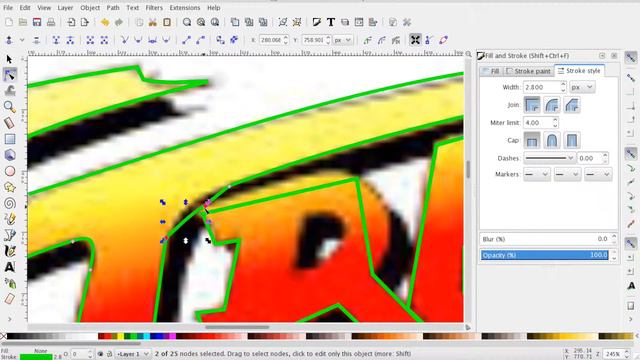Open the mid Markers dropdown
The image size is (640, 360).
[x=567, y=174]
